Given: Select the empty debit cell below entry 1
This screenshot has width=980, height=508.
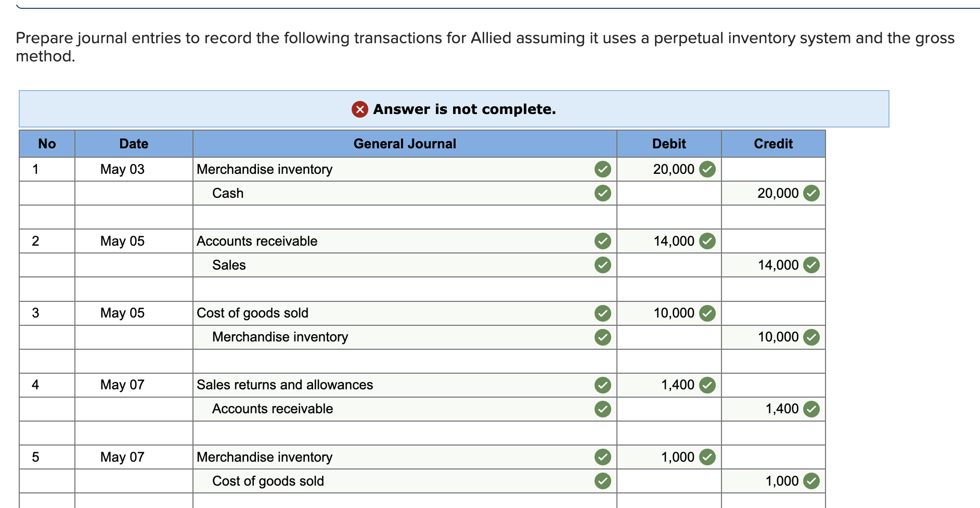Looking at the screenshot, I should click(668, 217).
